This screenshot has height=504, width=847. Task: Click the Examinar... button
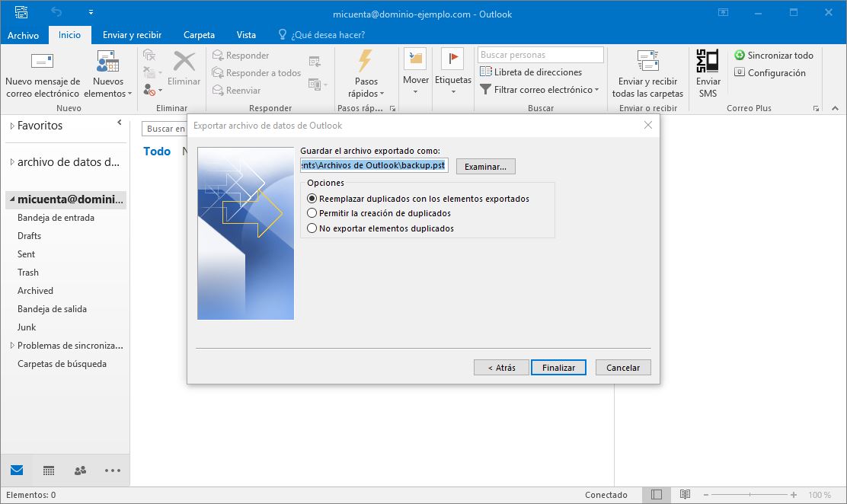486,167
